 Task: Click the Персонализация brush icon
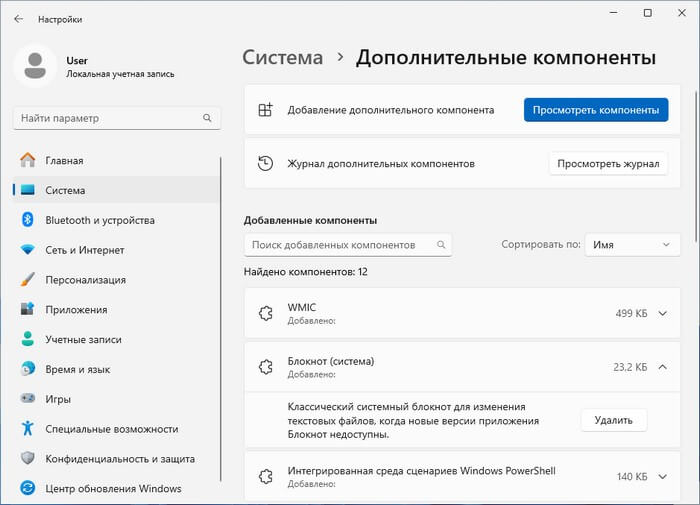pyautogui.click(x=27, y=280)
